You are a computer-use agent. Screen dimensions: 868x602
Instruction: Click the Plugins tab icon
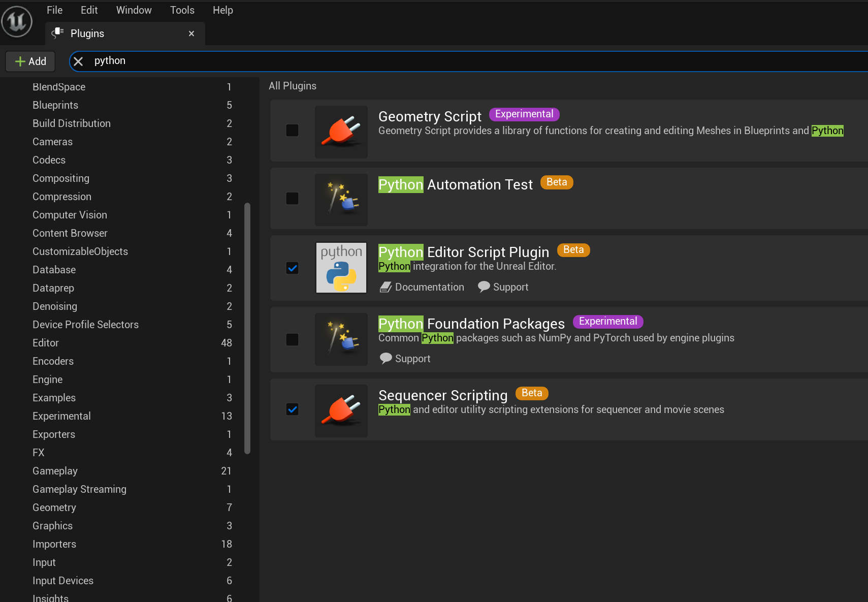[58, 34]
